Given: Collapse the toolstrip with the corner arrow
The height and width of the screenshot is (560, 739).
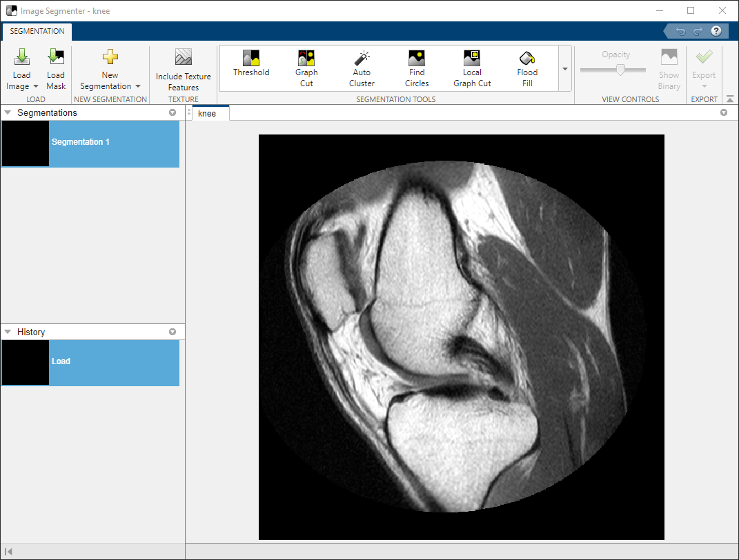Looking at the screenshot, I should click(x=730, y=99).
